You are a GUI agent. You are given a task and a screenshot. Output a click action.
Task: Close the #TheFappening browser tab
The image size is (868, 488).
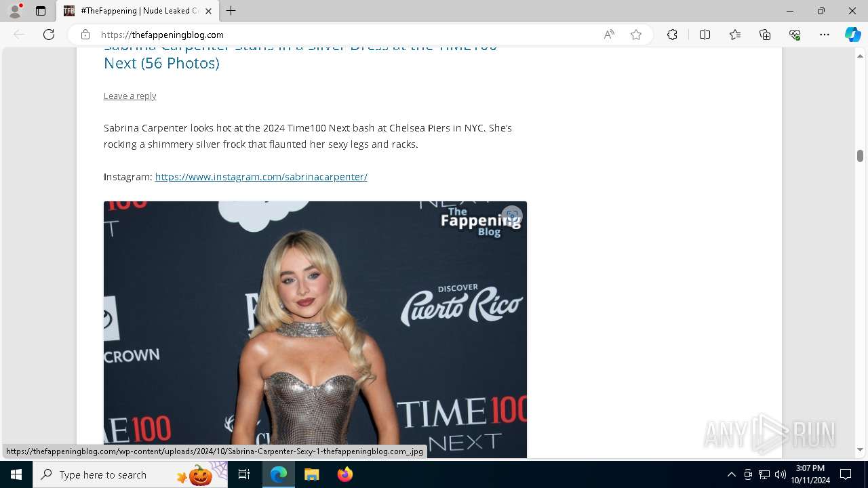[209, 11]
